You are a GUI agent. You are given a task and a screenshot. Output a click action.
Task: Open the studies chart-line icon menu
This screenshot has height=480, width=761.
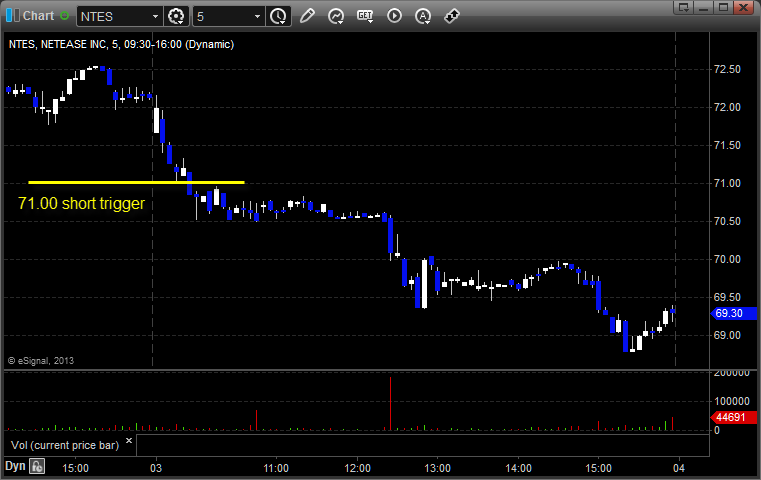click(335, 16)
